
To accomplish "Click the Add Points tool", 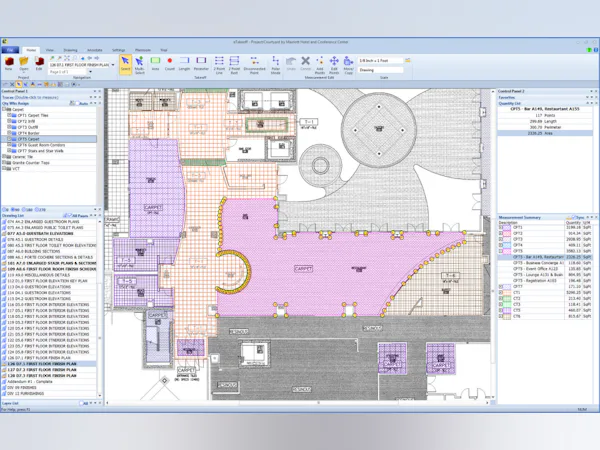I will click(x=320, y=64).
